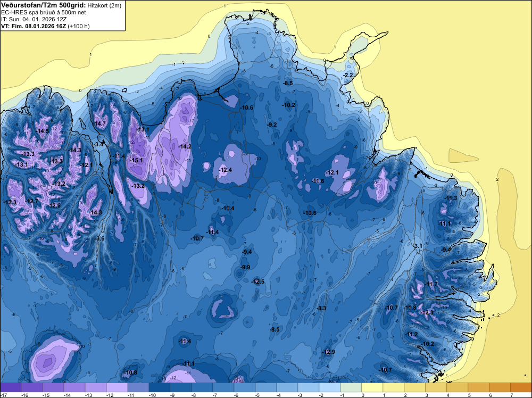The height and width of the screenshot is (398, 532).
Task: Select the light blue legend swatch labeled -3
Action: pos(309,387)
